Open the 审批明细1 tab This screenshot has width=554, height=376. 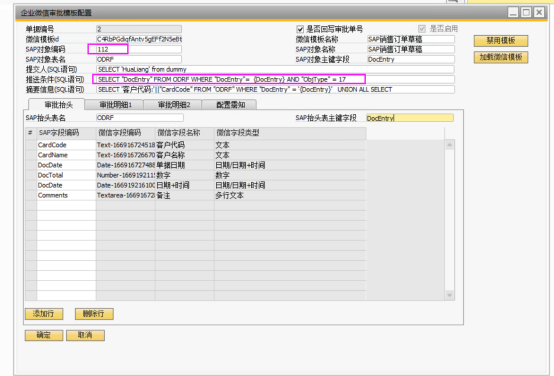pyautogui.click(x=114, y=105)
